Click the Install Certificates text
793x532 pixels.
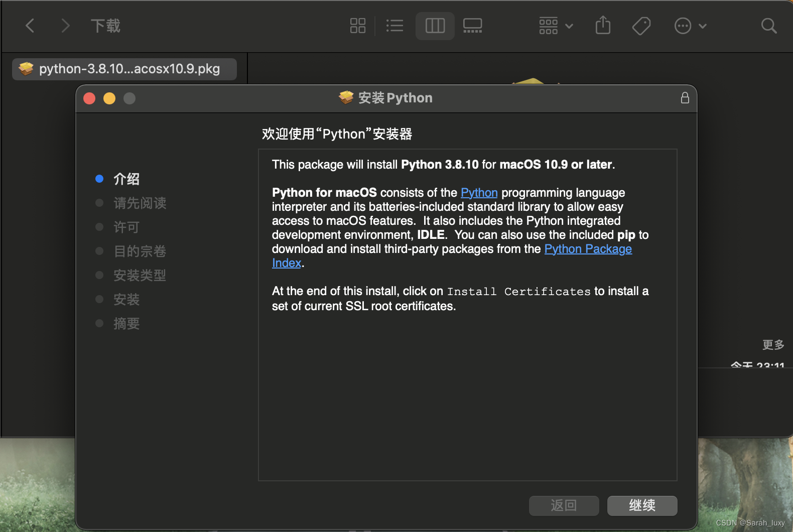[519, 292]
